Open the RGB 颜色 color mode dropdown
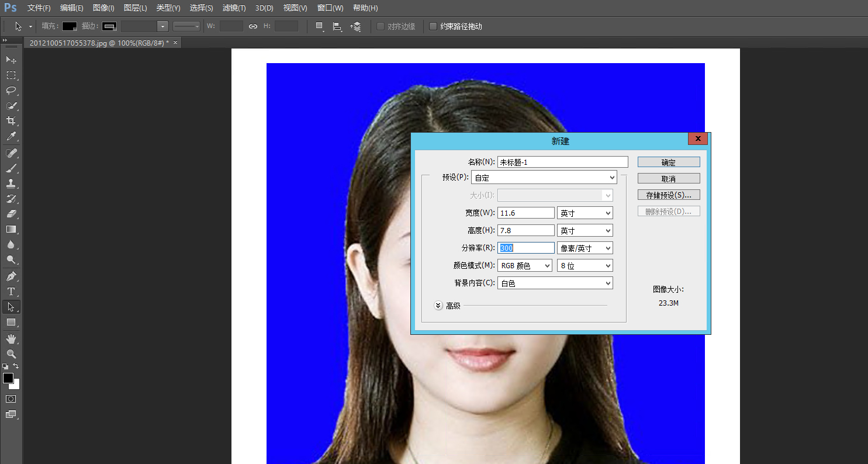The height and width of the screenshot is (464, 868). click(525, 266)
